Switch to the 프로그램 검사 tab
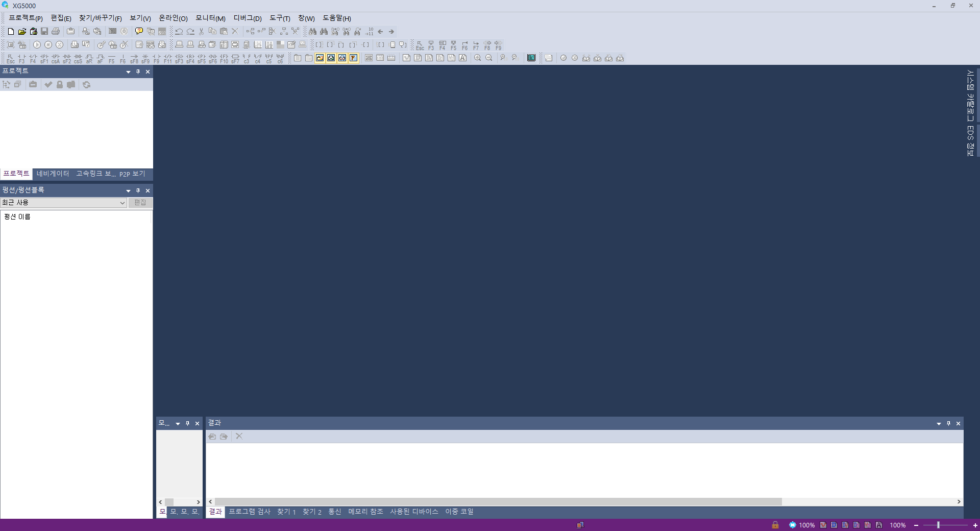This screenshot has height=531, width=980. coord(250,512)
